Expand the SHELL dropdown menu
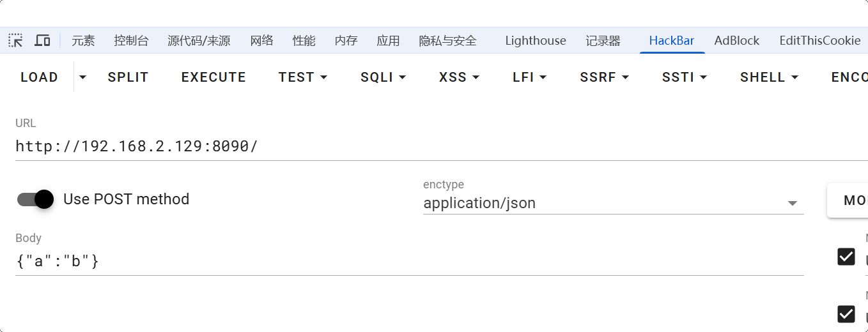 [x=769, y=77]
